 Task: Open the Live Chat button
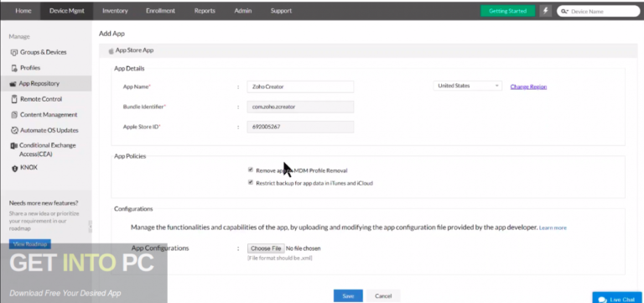click(x=617, y=298)
